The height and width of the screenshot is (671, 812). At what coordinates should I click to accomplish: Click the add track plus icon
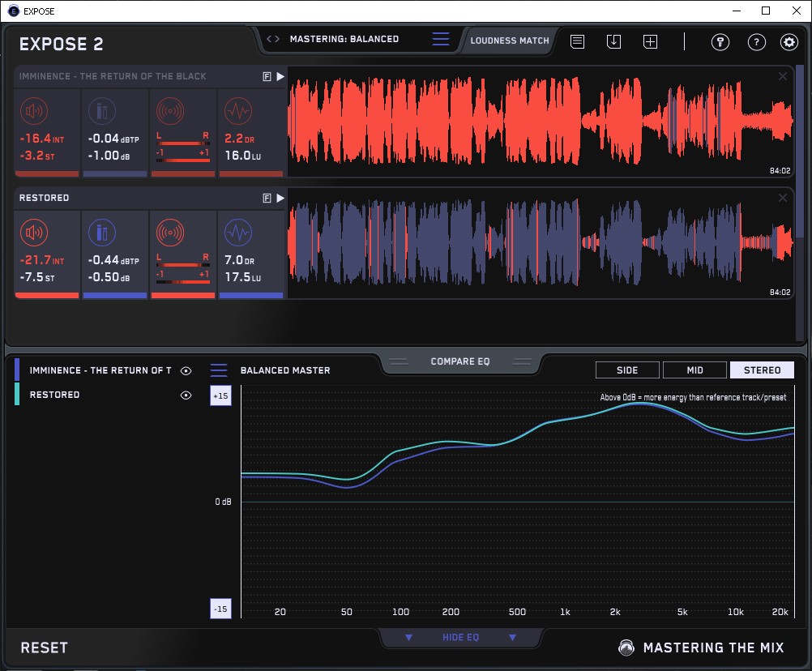[x=651, y=41]
